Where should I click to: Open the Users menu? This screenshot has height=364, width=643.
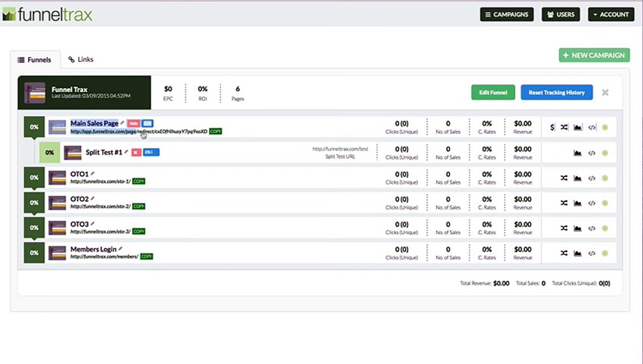pyautogui.click(x=561, y=14)
